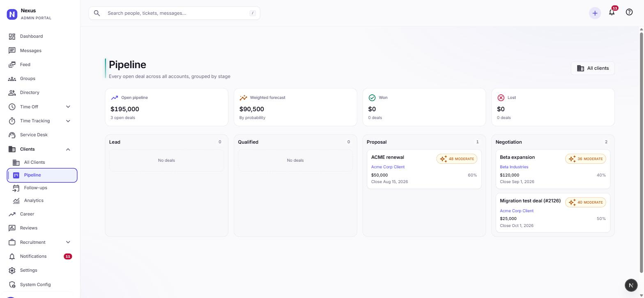Open the help question mark icon
This screenshot has height=298, width=644.
[629, 12]
